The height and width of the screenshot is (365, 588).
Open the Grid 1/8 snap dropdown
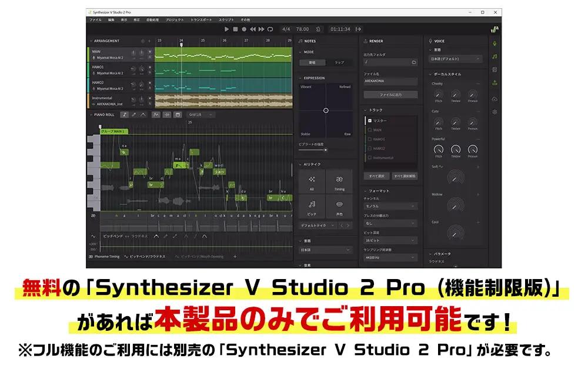[201, 115]
